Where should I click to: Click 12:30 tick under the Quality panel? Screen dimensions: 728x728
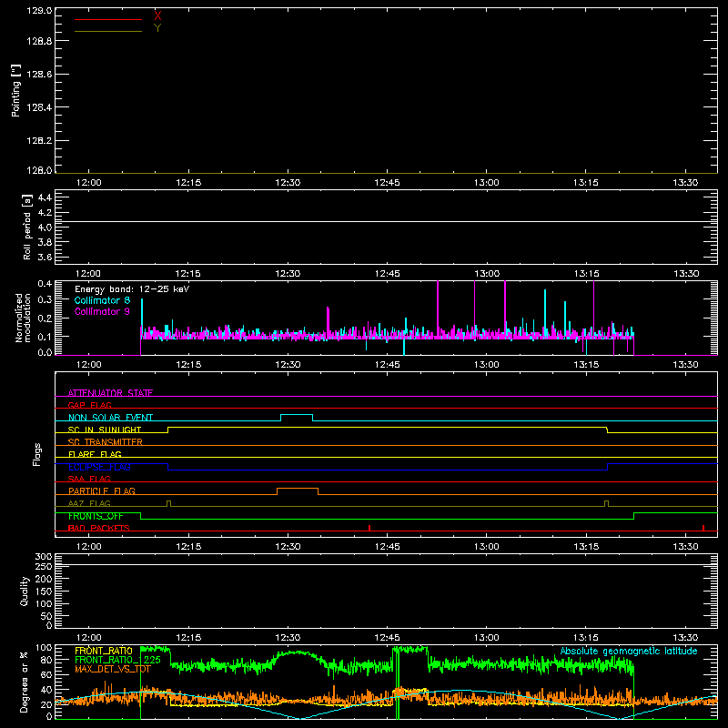click(x=288, y=638)
